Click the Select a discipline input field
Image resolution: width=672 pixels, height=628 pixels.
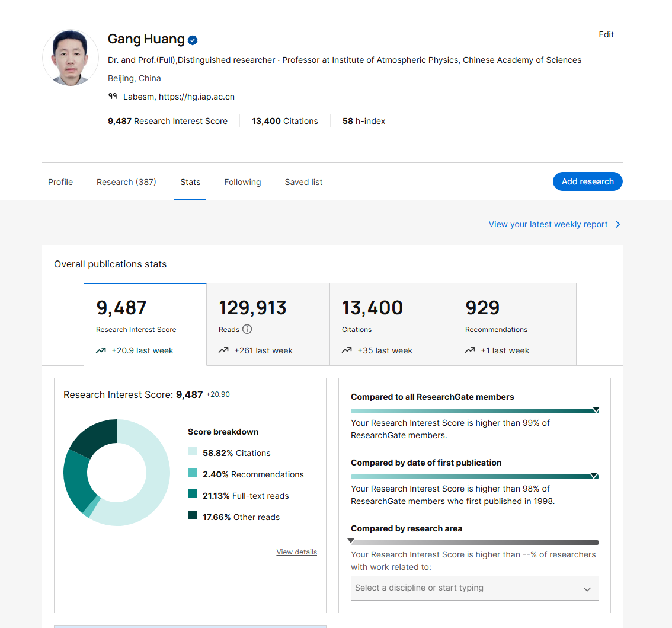coord(475,588)
